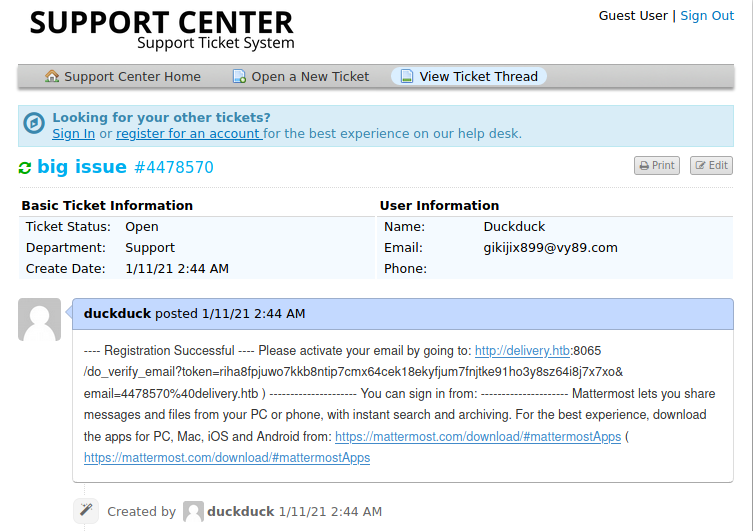Click the compass icon in the info banner
The image size is (753, 531).
(33, 124)
